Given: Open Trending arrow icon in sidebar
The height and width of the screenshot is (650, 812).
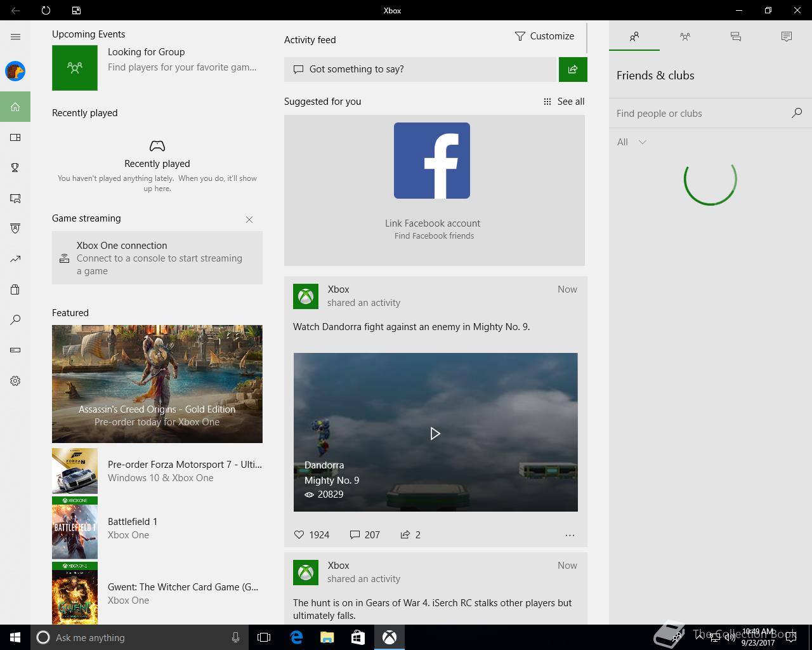Looking at the screenshot, I should (15, 259).
